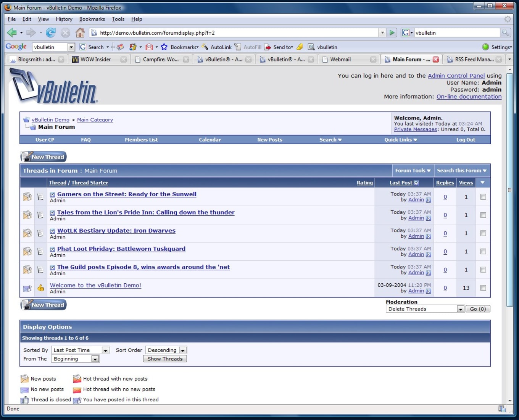The height and width of the screenshot is (420, 519).
Task: Expand the Forum Tools menu
Action: coord(413,171)
